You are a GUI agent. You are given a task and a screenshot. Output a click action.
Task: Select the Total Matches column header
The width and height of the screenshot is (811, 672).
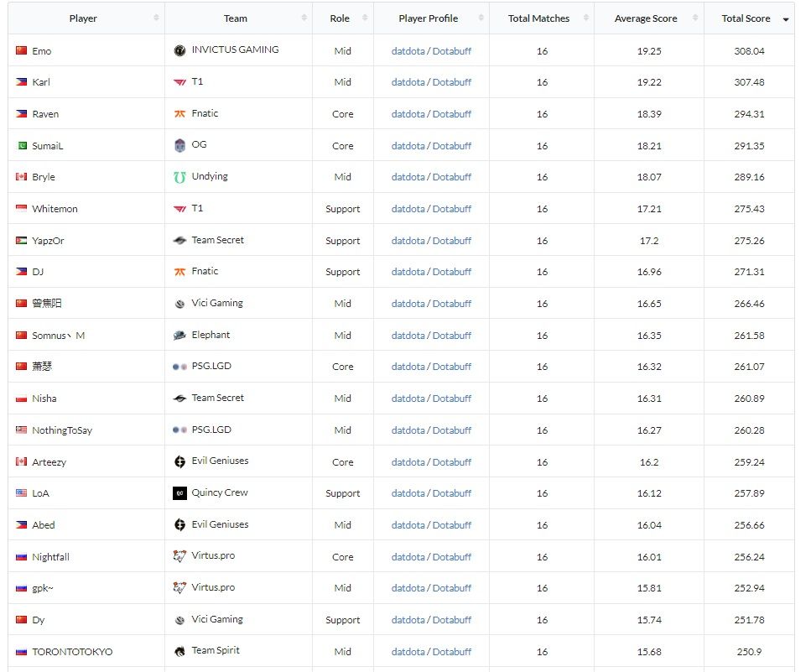click(x=541, y=18)
